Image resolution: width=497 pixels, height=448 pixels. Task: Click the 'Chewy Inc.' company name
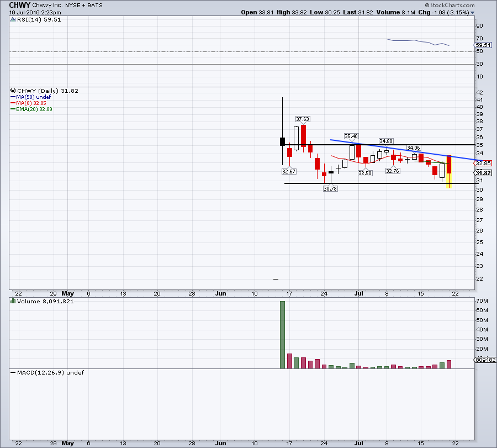coord(47,6)
